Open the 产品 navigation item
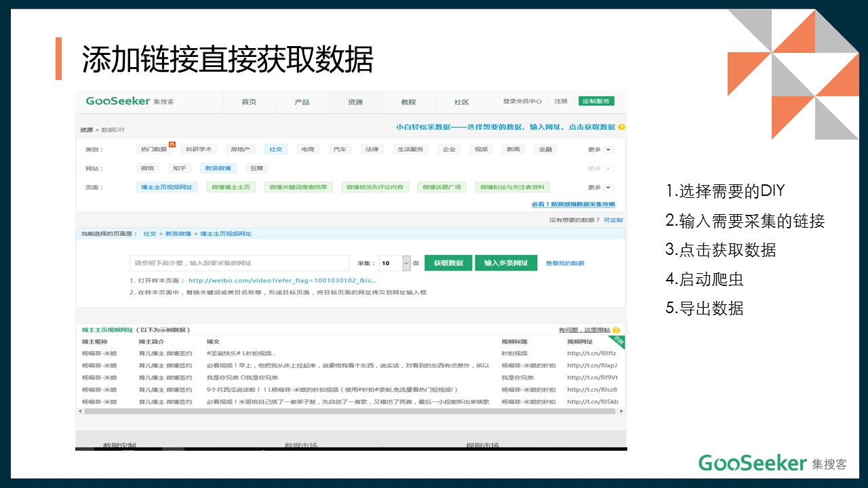 302,102
